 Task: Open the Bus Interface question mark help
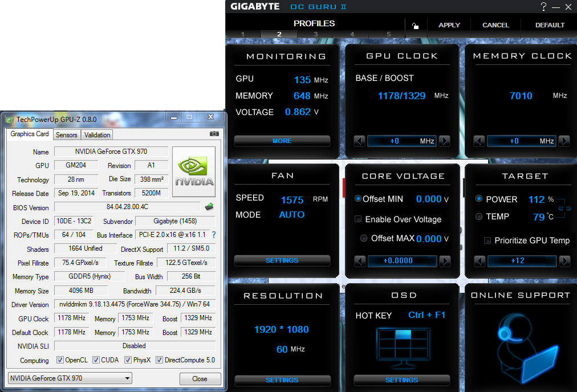[214, 235]
